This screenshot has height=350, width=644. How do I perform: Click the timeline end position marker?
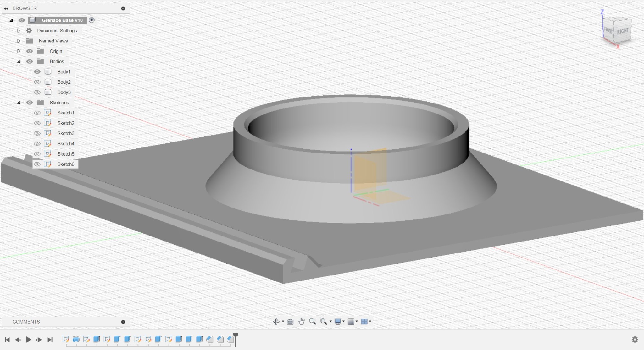pos(236,336)
